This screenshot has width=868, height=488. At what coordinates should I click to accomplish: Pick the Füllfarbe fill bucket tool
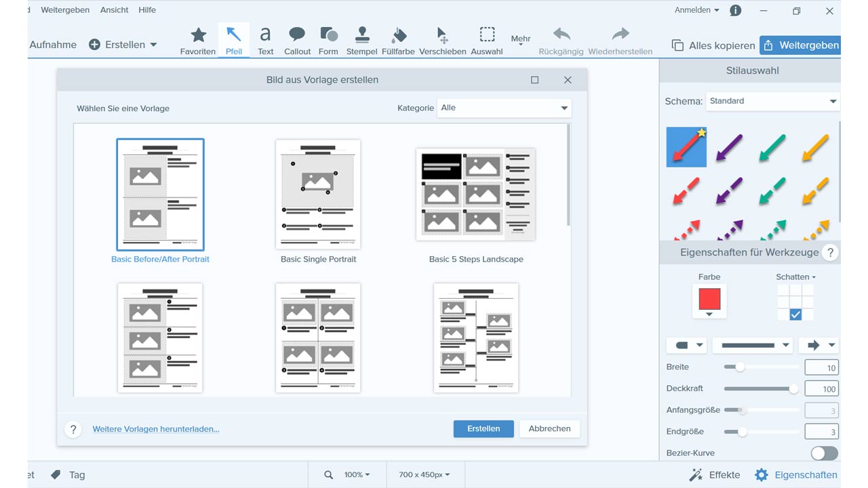(398, 41)
